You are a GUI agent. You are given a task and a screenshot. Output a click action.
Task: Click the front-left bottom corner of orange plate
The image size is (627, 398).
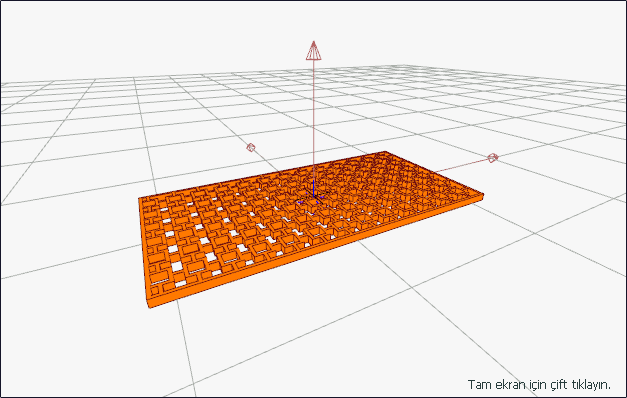coord(150,306)
